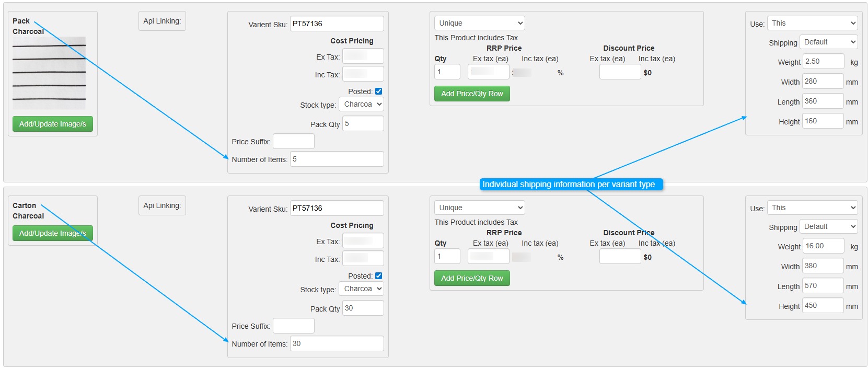Expand the Unique pricing dropdown in Pack row
Viewport: 868px width, 368px height.
click(479, 24)
